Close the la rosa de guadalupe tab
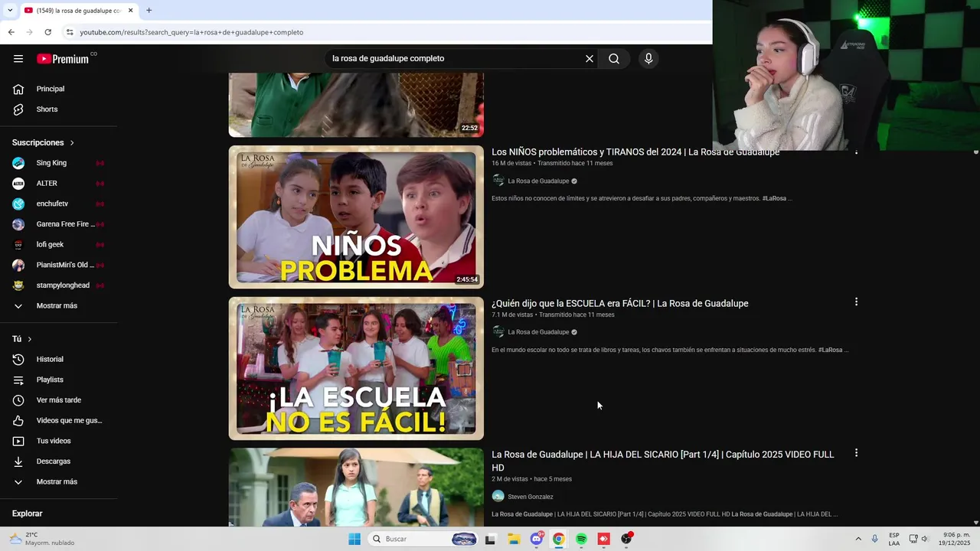This screenshot has width=980, height=551. click(130, 10)
